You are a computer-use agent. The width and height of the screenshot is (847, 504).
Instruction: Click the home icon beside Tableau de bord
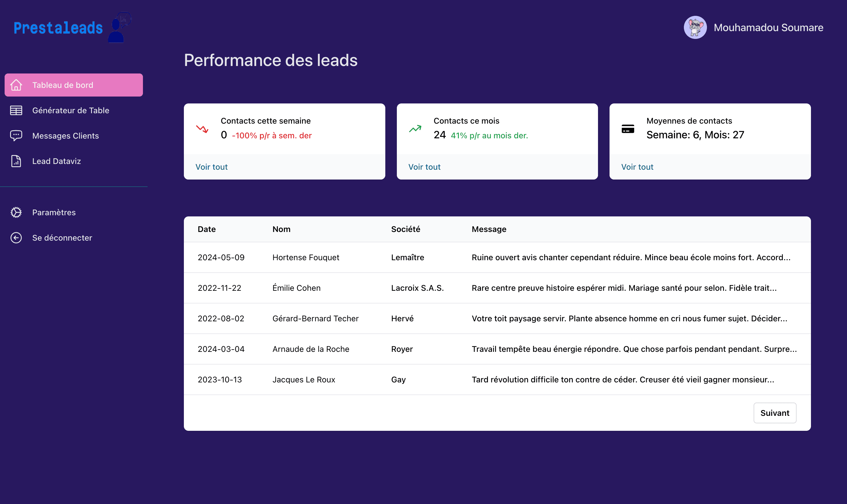(x=16, y=85)
